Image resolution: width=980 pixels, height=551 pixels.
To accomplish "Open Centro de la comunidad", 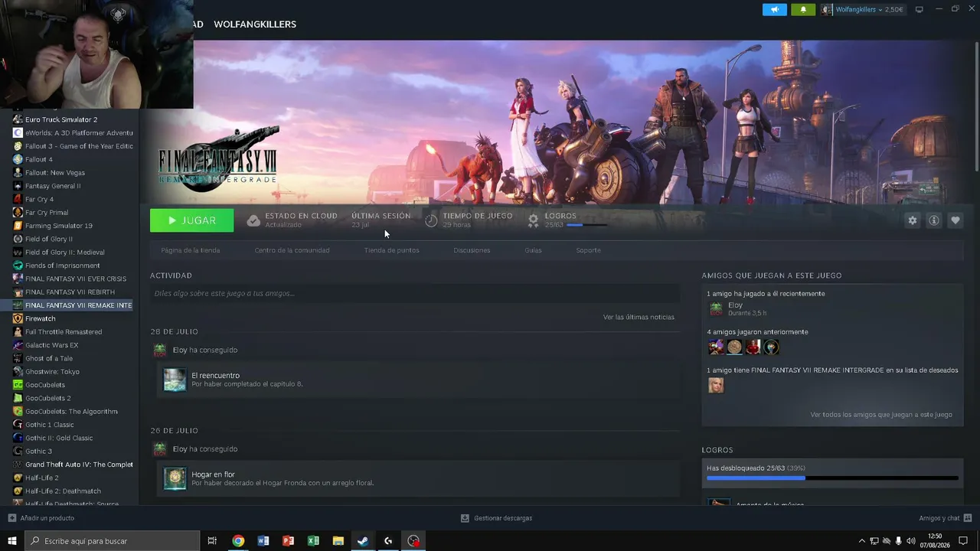I will pyautogui.click(x=292, y=250).
